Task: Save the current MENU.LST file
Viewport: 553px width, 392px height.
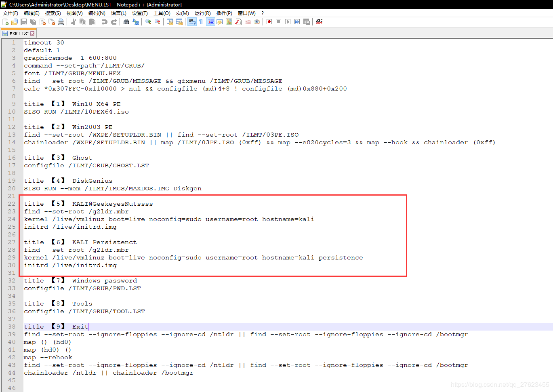Action: pyautogui.click(x=24, y=22)
